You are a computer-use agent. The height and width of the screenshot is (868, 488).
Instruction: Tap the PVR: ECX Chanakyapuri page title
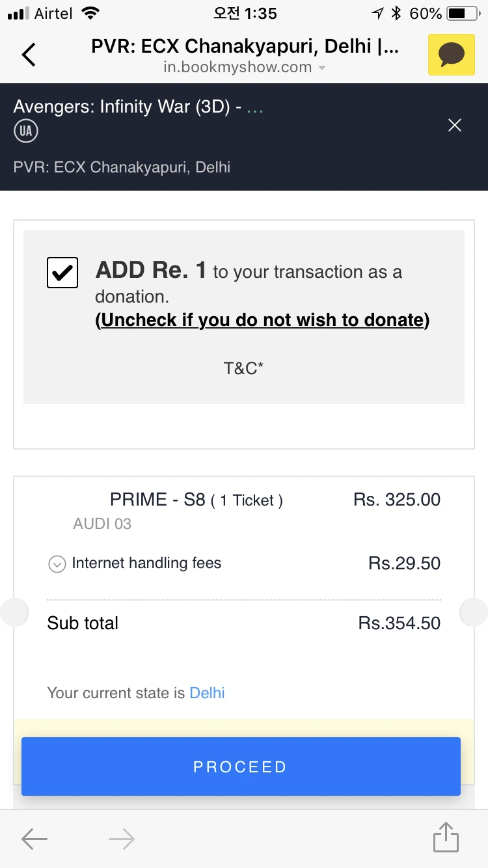coord(245,47)
